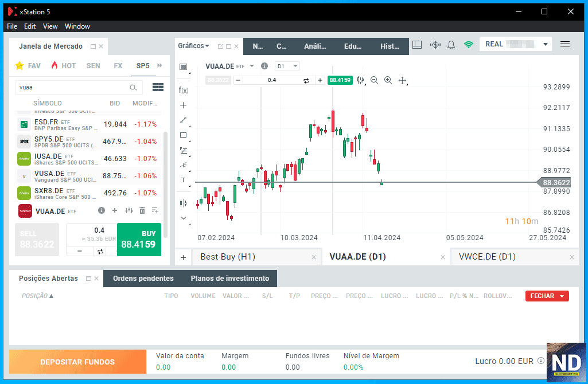Show VUAA.DE instrument info in chart header
The width and height of the screenshot is (588, 384).
click(x=264, y=66)
